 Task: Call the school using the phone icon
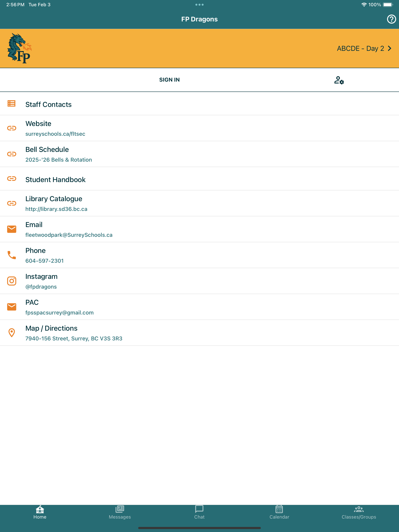tap(11, 255)
